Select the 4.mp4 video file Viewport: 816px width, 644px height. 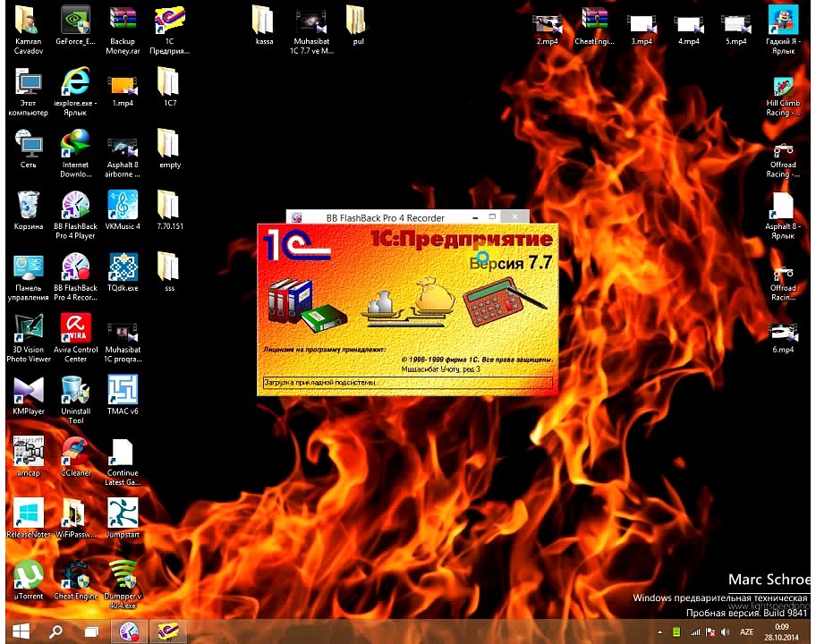(x=689, y=30)
